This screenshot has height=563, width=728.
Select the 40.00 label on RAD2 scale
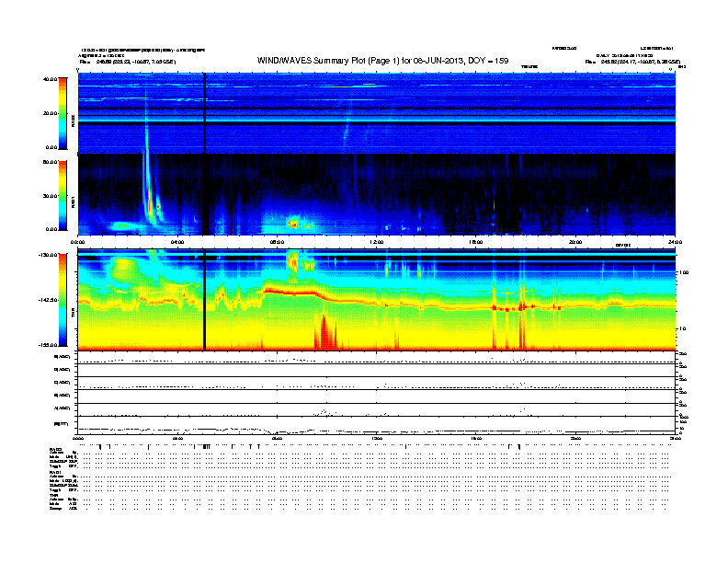click(51, 79)
